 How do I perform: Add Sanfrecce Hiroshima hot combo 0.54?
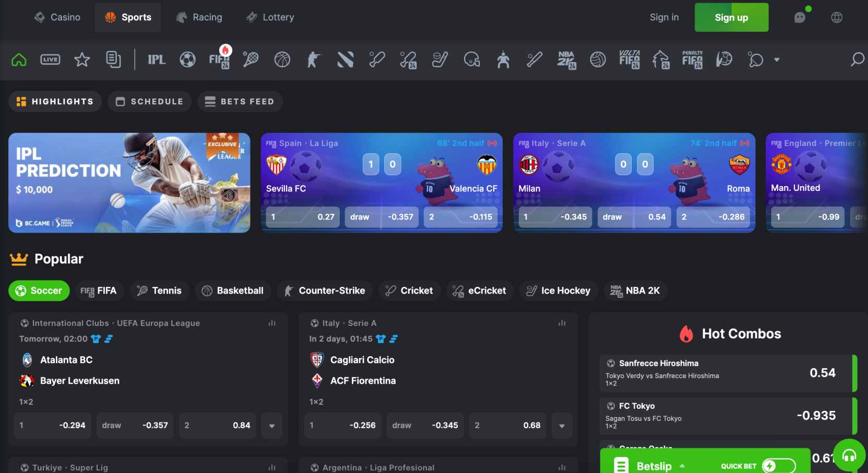728,373
